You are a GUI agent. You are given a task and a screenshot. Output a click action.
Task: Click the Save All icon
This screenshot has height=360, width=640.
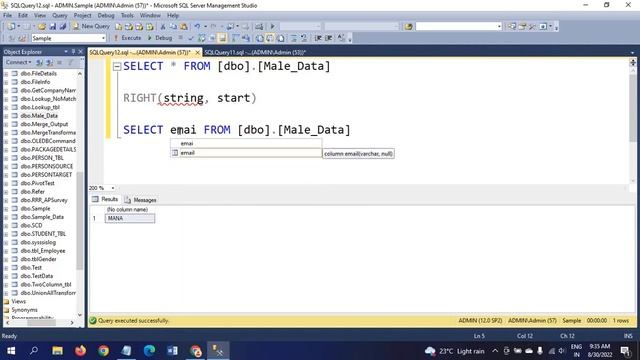tap(63, 27)
